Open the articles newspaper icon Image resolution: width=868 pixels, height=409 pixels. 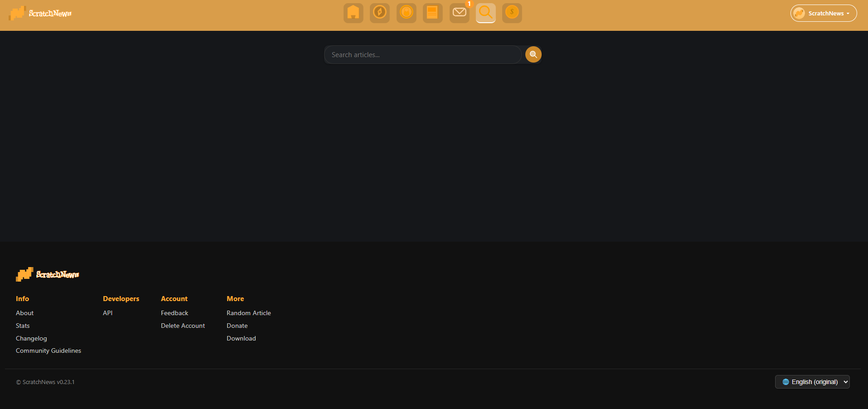[433, 13]
